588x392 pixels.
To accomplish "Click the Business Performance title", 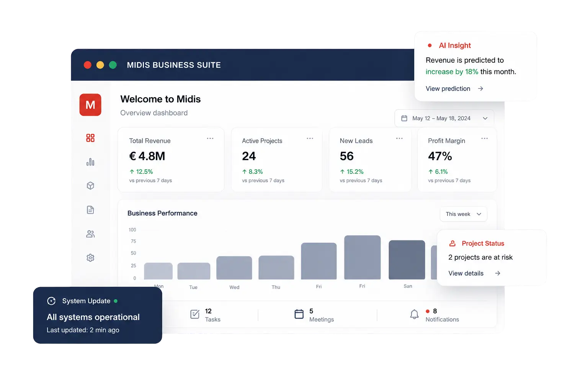I will (162, 213).
